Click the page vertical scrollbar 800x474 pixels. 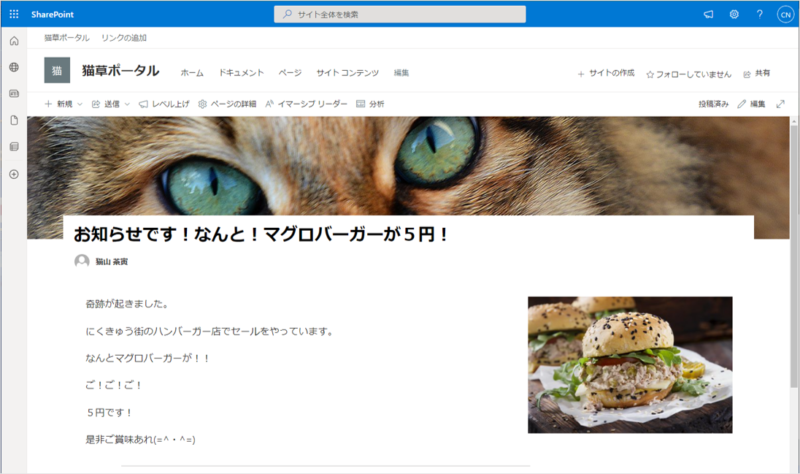(794, 255)
